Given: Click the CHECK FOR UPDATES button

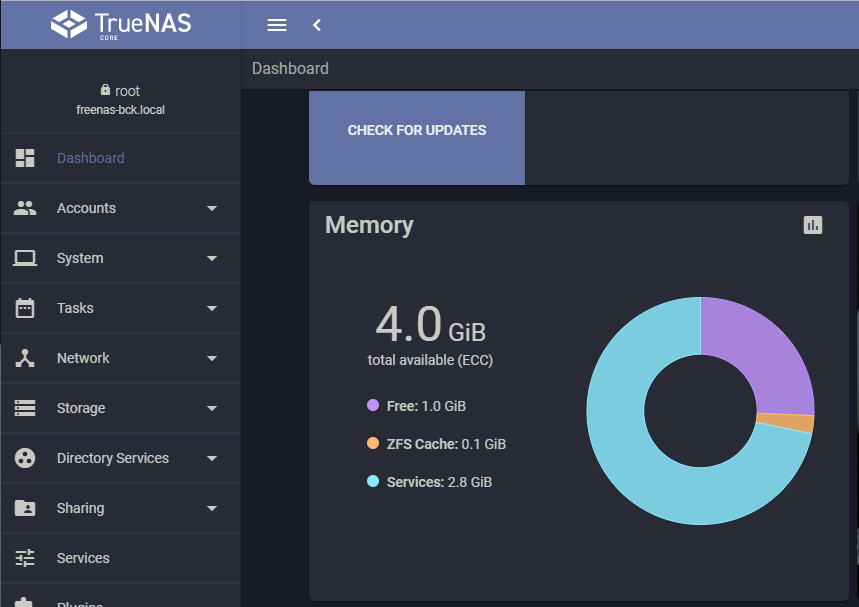Looking at the screenshot, I should pos(417,138).
